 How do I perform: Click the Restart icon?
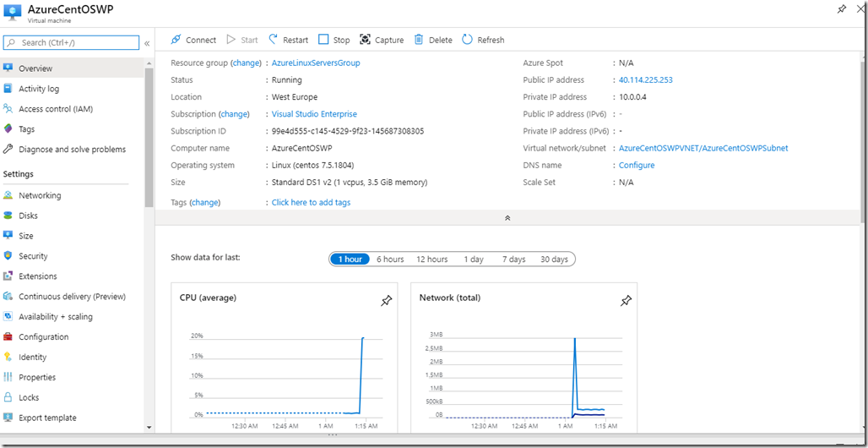274,40
